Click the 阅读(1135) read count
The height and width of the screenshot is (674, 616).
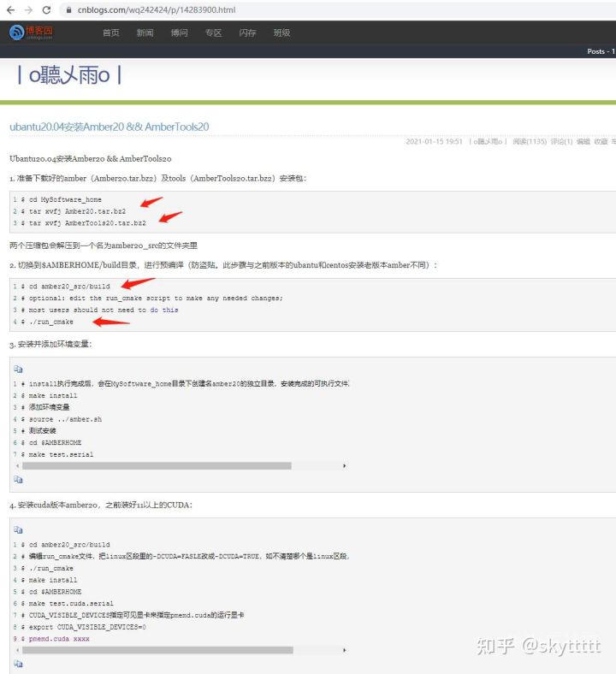(530, 141)
